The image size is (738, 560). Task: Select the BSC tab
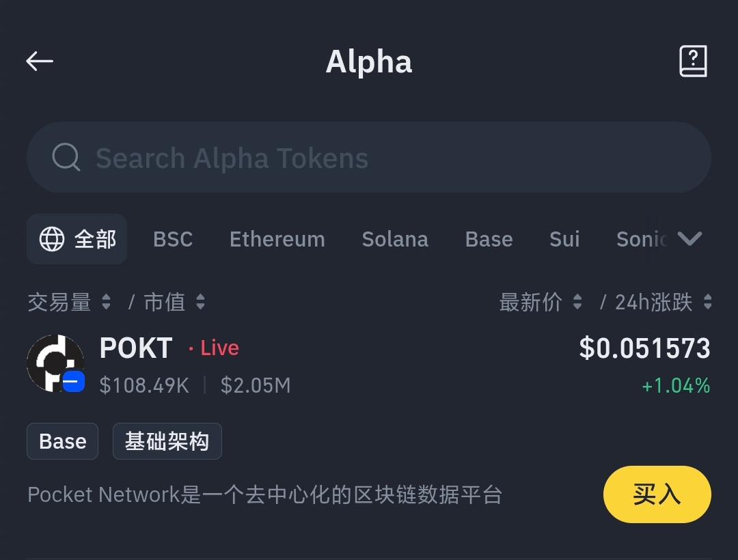point(173,239)
